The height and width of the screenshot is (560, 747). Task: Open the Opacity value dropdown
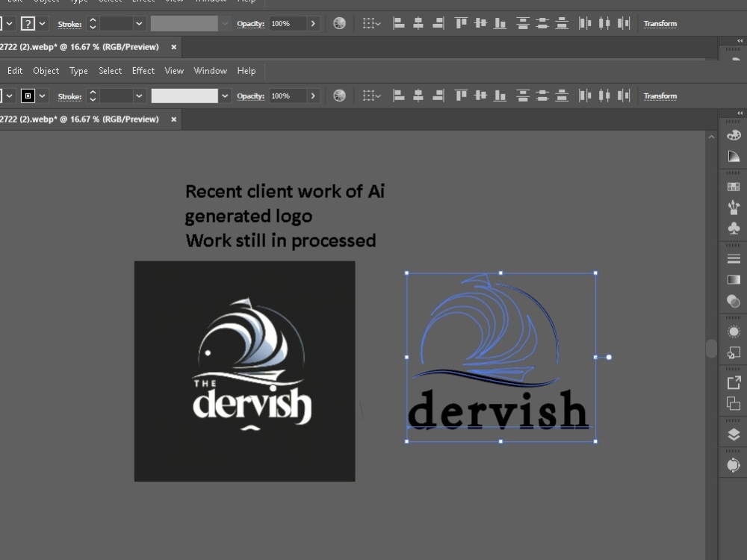tap(311, 96)
